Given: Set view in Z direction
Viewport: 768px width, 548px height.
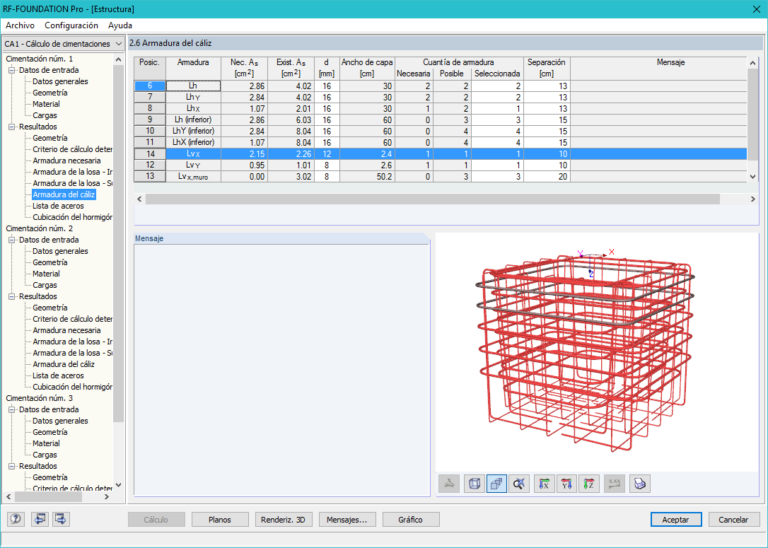Looking at the screenshot, I should point(589,484).
